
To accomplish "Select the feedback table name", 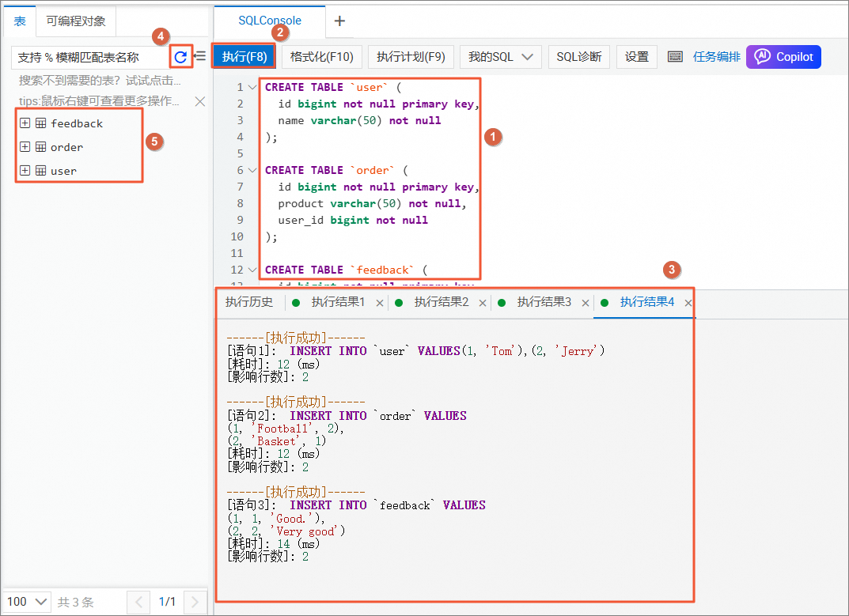I will 76,123.
